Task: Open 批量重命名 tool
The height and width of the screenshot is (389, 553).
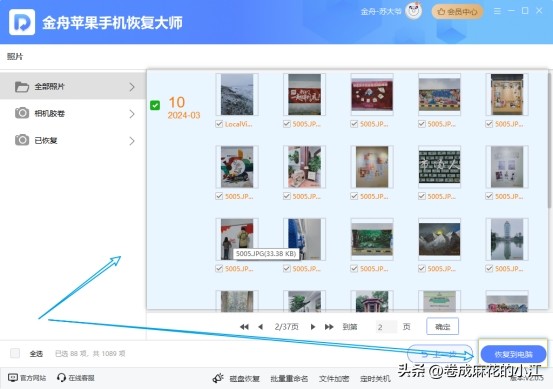Action: tap(289, 378)
